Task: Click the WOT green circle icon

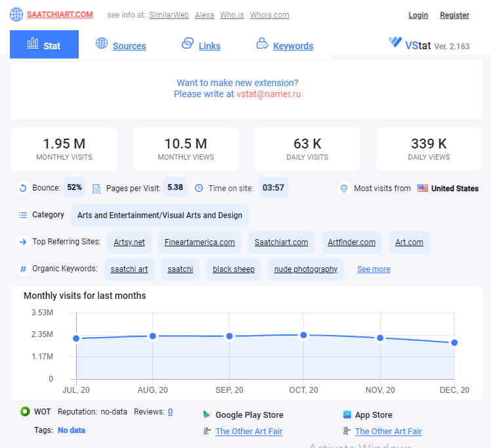Action: coord(25,411)
